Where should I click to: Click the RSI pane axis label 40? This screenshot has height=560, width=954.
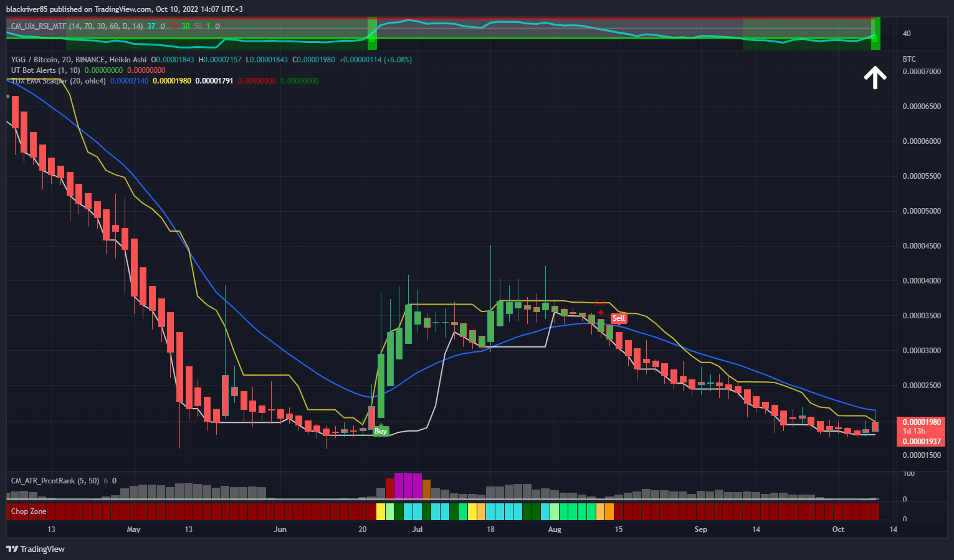pyautogui.click(x=907, y=34)
